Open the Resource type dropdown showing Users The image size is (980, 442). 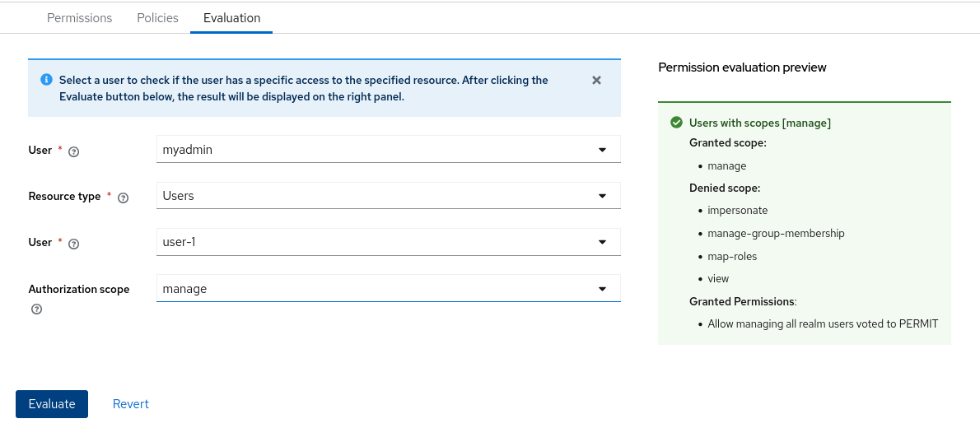(388, 196)
